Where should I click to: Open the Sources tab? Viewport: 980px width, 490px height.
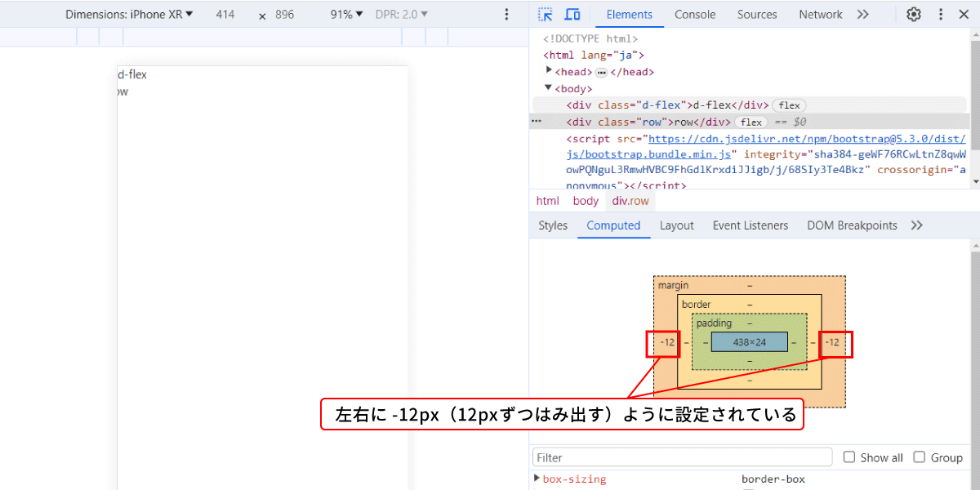(757, 15)
